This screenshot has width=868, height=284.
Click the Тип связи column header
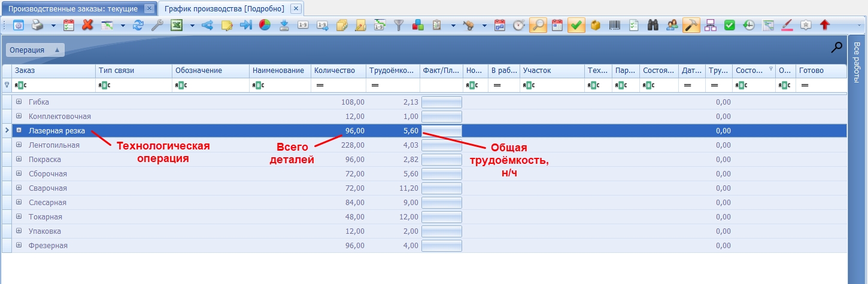134,71
